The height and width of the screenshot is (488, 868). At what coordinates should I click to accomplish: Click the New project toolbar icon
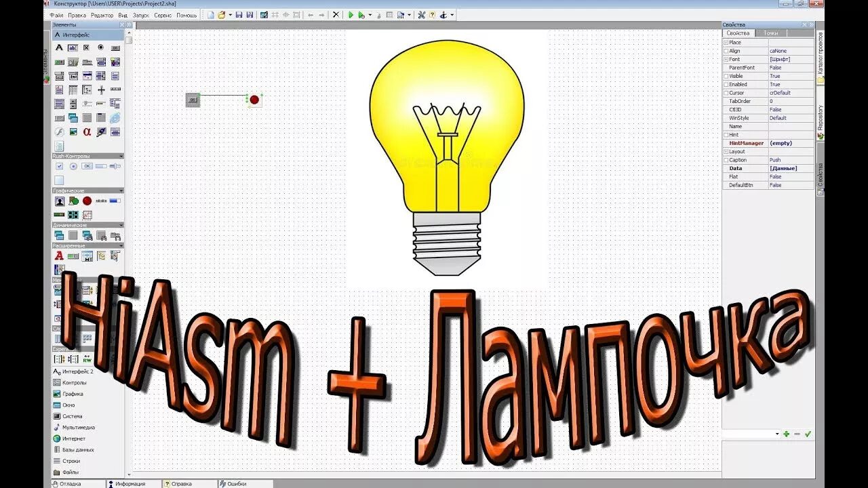point(211,15)
